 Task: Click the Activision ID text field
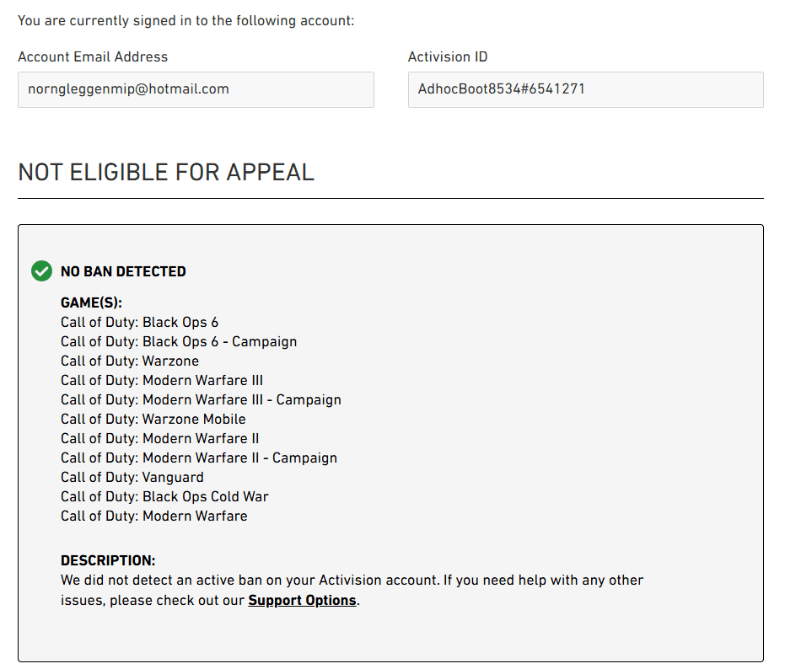tap(585, 89)
